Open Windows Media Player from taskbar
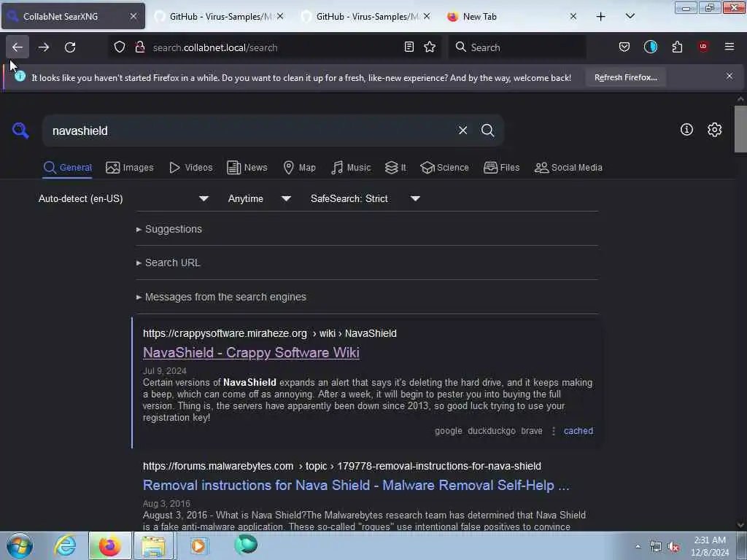The image size is (747, 560). pyautogui.click(x=199, y=545)
